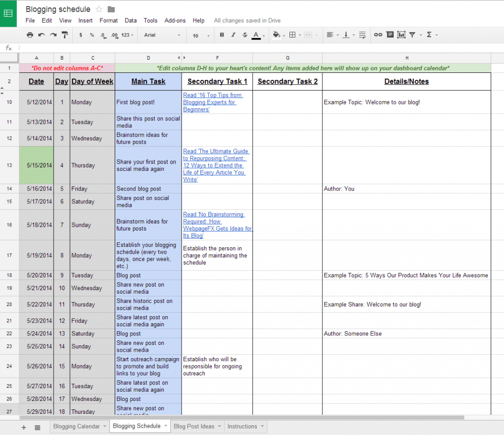Toggle bold formatting

pos(222,35)
